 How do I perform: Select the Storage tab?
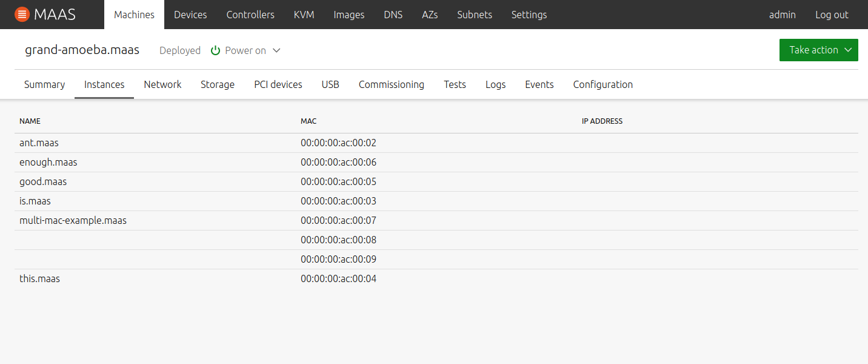pyautogui.click(x=218, y=84)
